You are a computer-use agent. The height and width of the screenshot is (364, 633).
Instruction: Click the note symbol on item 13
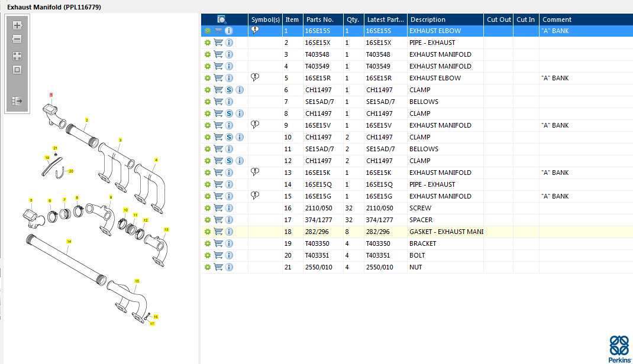click(x=255, y=172)
